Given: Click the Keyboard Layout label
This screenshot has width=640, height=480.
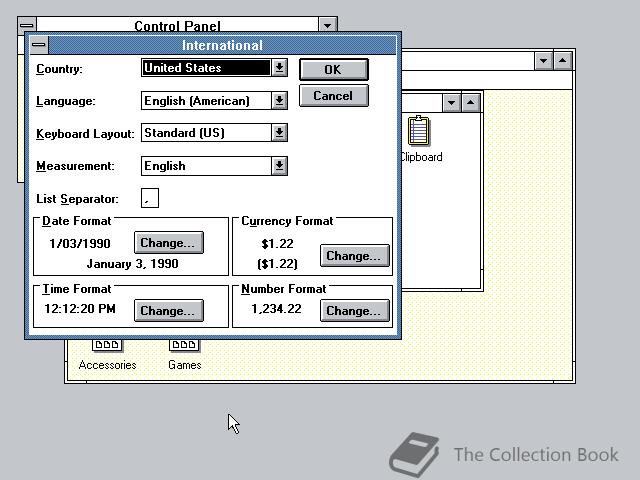Looking at the screenshot, I should (x=85, y=133).
